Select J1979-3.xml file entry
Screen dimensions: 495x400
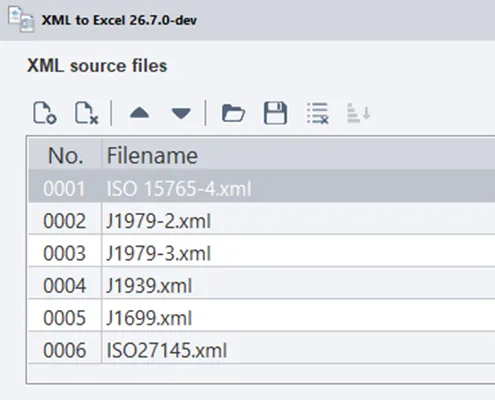click(159, 253)
